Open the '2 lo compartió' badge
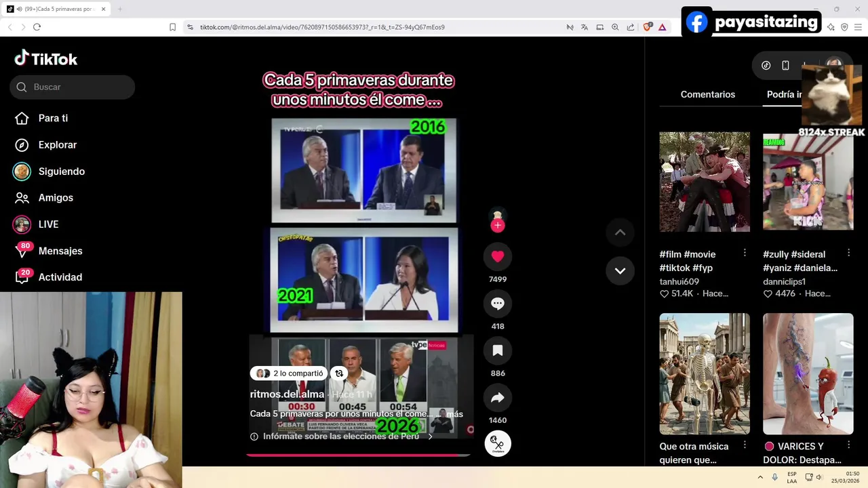Image resolution: width=868 pixels, height=488 pixels. click(290, 373)
